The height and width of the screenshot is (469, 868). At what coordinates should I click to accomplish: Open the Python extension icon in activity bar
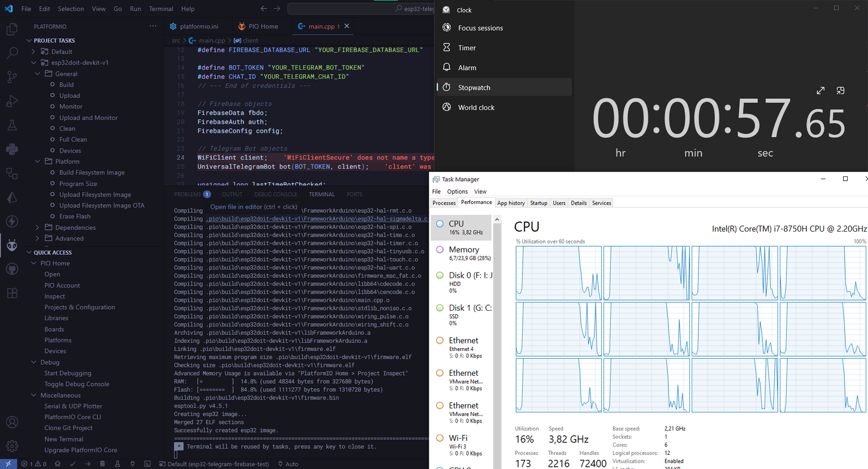tap(12, 149)
